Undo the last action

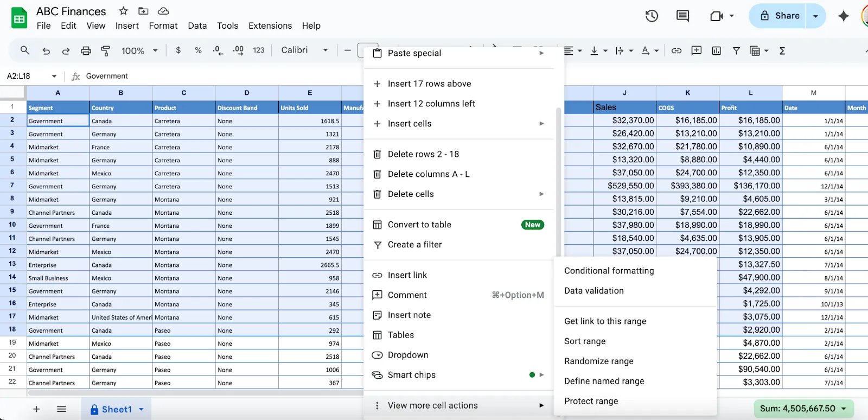coord(46,51)
